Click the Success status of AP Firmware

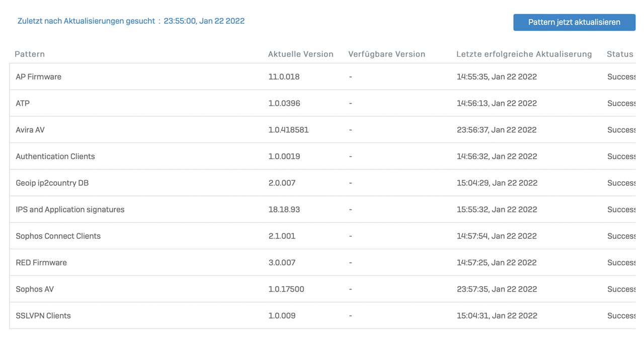point(621,77)
